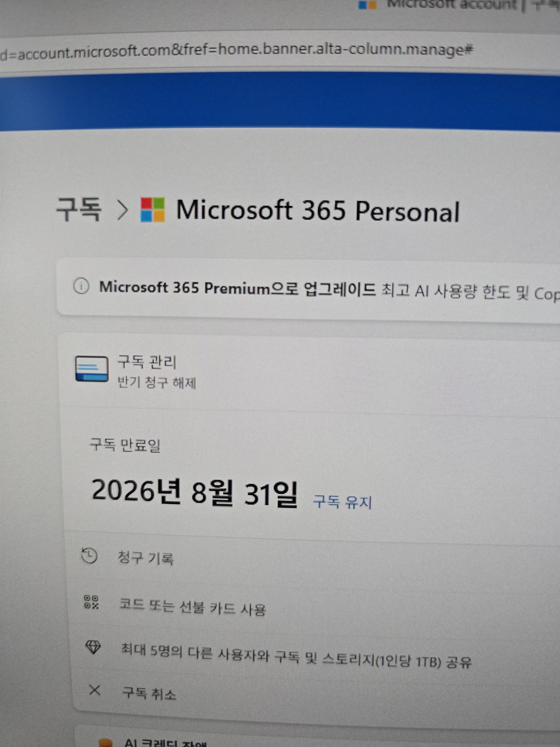Click the Microsoft logo beside Microsoft 365 Personal
560x747 pixels.
pos(153,210)
